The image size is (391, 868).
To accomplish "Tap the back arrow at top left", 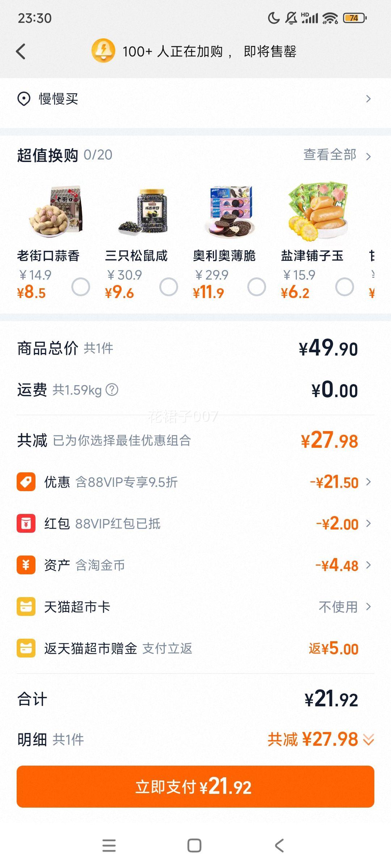I will pos(21,51).
